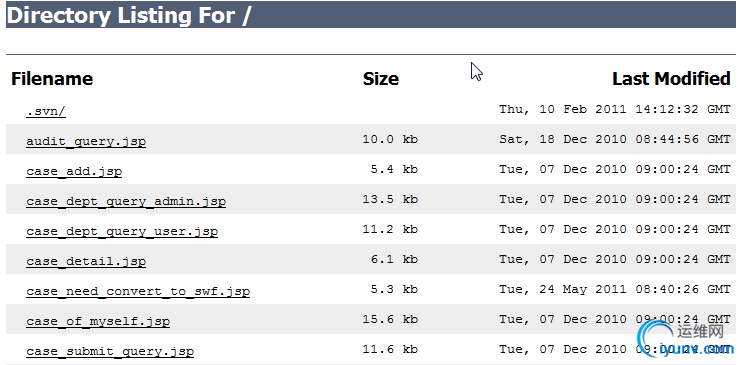Open case_of_myself.jsp file link
This screenshot has width=740, height=365.
(98, 322)
